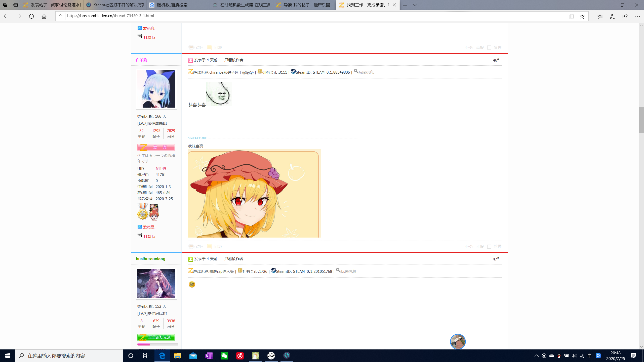This screenshot has height=362, width=644.
Task: Open Favorites hub list icon
Action: [x=600, y=16]
